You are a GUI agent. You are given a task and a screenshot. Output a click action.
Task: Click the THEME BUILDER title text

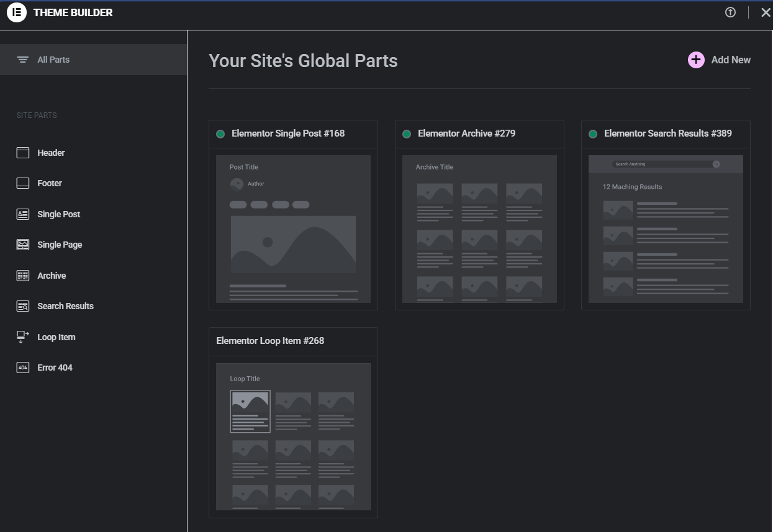(x=73, y=12)
